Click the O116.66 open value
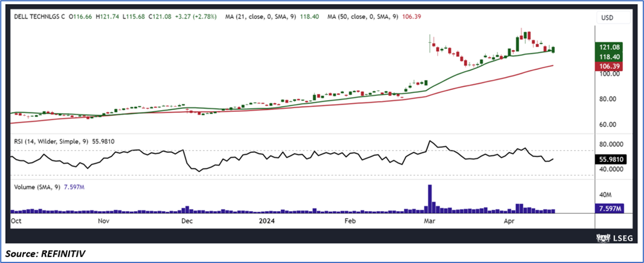 click(81, 17)
